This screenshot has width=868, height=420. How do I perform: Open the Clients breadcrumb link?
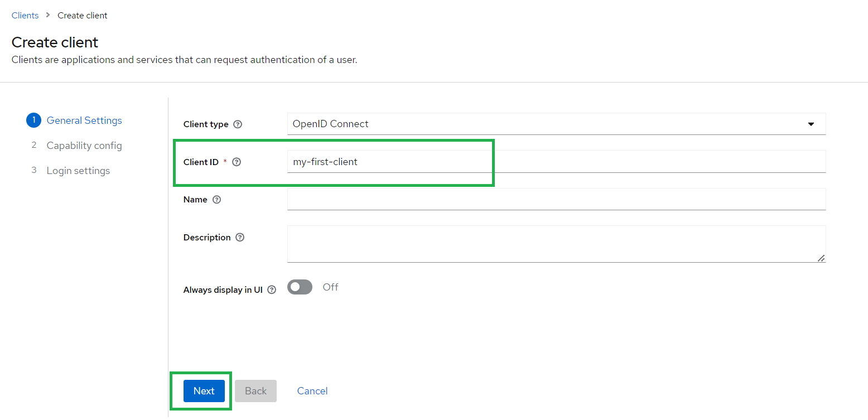(25, 16)
